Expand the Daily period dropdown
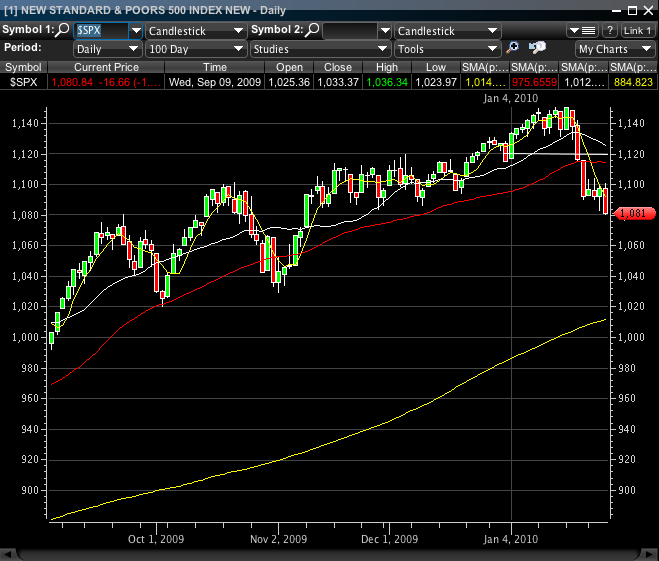Screen dimensions: 659x561 pyautogui.click(x=107, y=48)
